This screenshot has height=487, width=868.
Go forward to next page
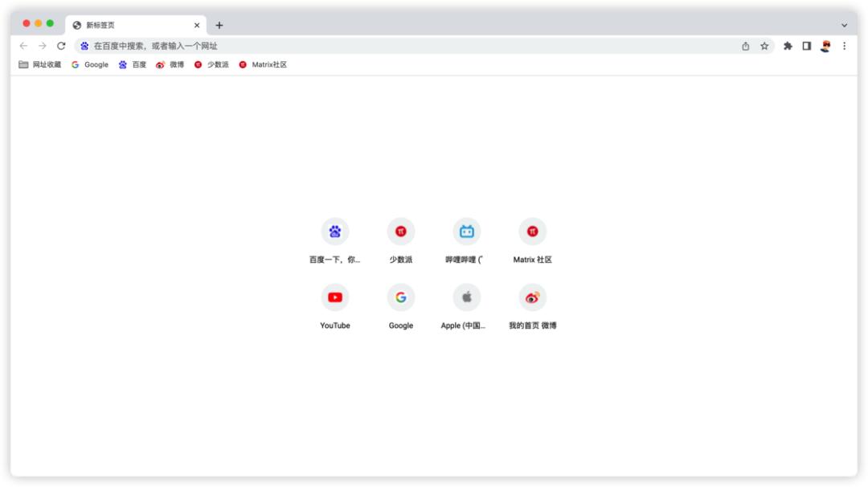(x=42, y=46)
